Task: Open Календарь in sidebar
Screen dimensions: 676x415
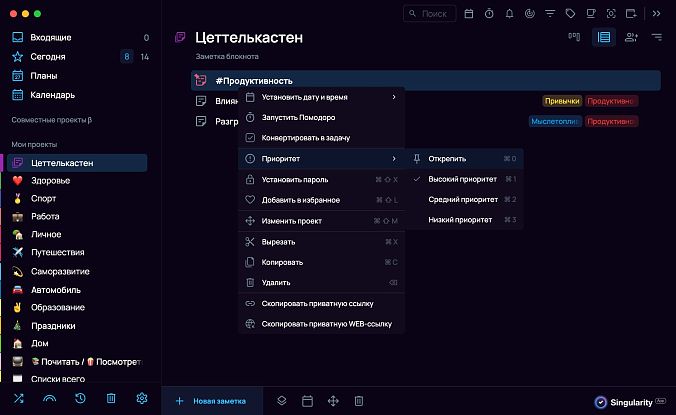Action: coord(80,95)
